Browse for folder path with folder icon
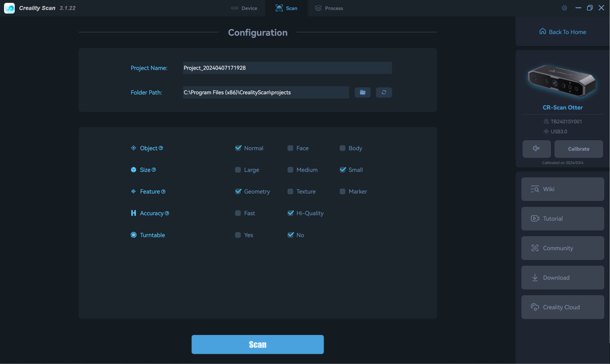The image size is (610, 364). point(363,93)
